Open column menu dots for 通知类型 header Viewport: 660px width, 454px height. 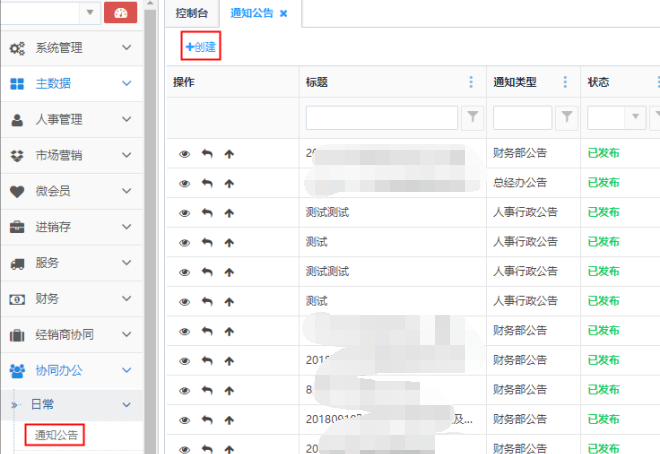tap(565, 82)
